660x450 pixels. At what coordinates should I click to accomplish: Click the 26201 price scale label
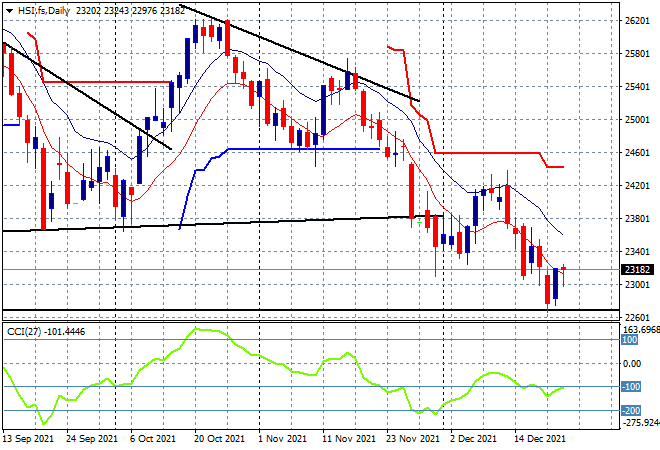637,21
